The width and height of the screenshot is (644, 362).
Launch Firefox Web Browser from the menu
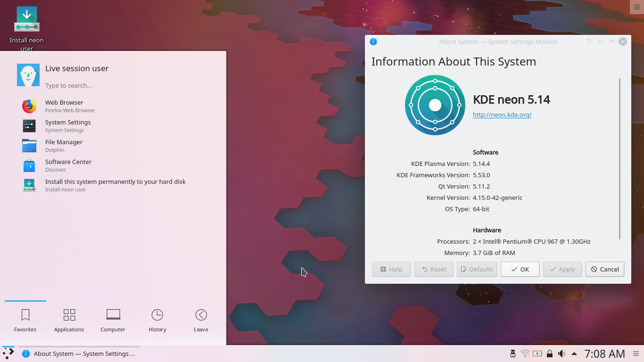click(64, 106)
